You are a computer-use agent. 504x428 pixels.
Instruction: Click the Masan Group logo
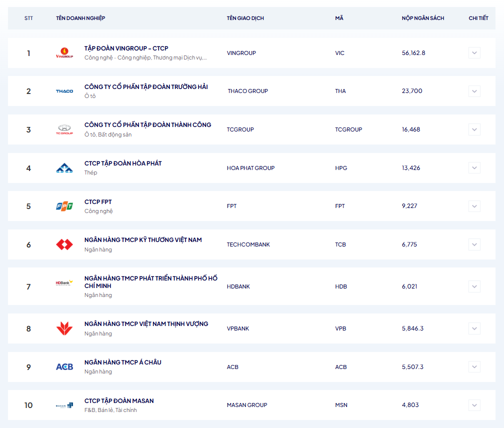(x=64, y=405)
